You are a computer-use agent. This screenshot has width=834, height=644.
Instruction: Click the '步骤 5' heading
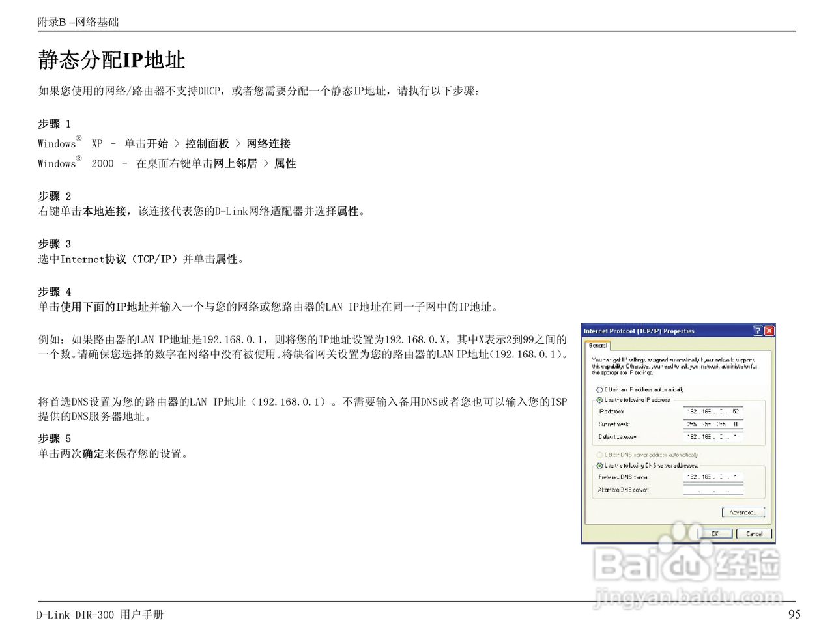(x=54, y=438)
